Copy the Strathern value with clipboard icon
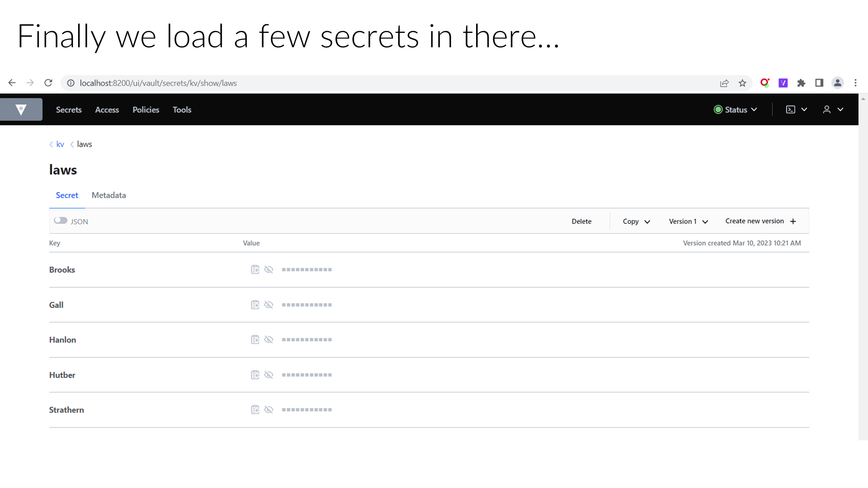The width and height of the screenshot is (868, 488). (255, 410)
